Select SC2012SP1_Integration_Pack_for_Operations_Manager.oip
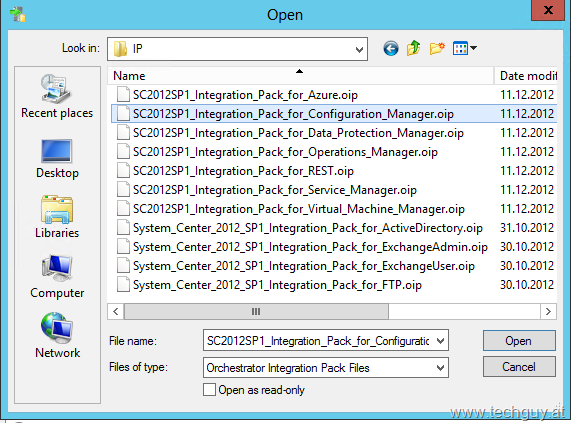The width and height of the screenshot is (571, 423). click(x=285, y=152)
